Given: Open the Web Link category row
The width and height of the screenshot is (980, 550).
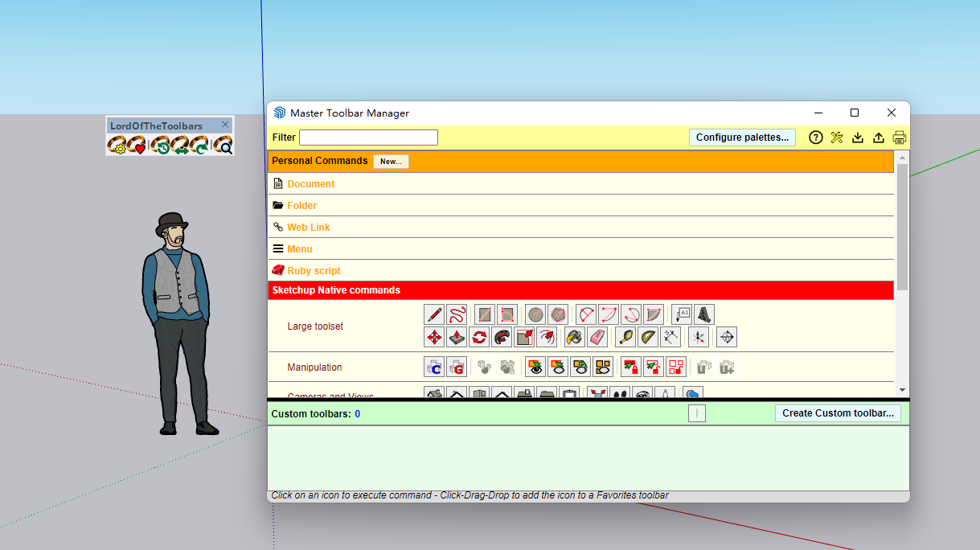Looking at the screenshot, I should tap(308, 228).
